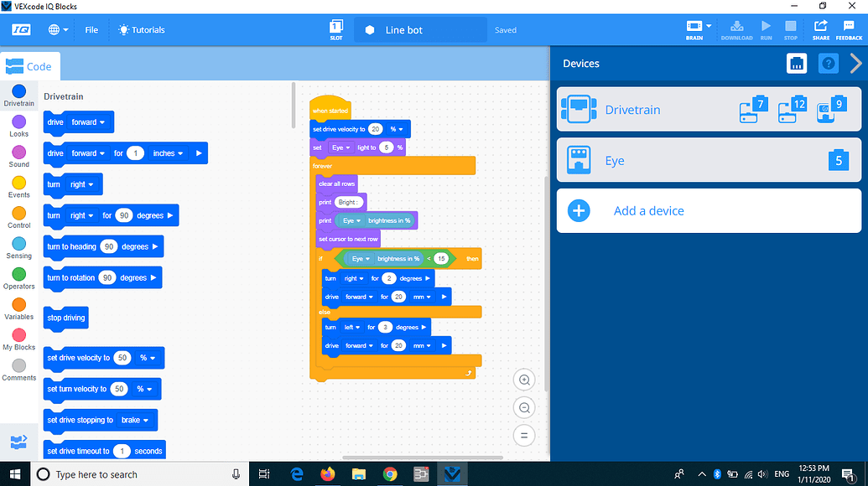
Task: Click the Share icon in the top bar
Action: pos(820,28)
